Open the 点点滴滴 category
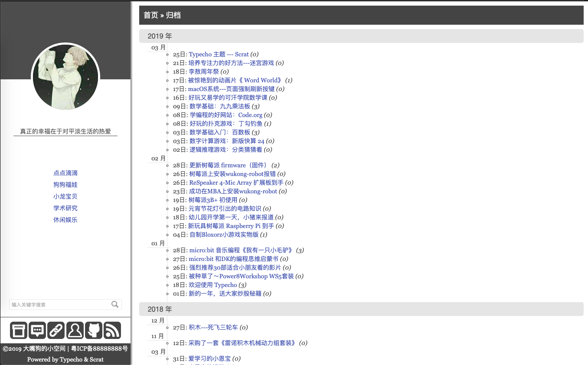 point(65,173)
